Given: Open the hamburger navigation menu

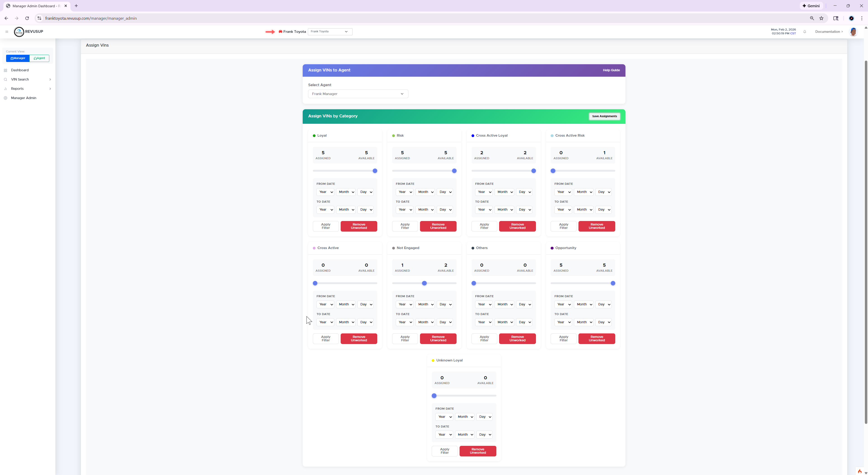Looking at the screenshot, I should 6,31.
